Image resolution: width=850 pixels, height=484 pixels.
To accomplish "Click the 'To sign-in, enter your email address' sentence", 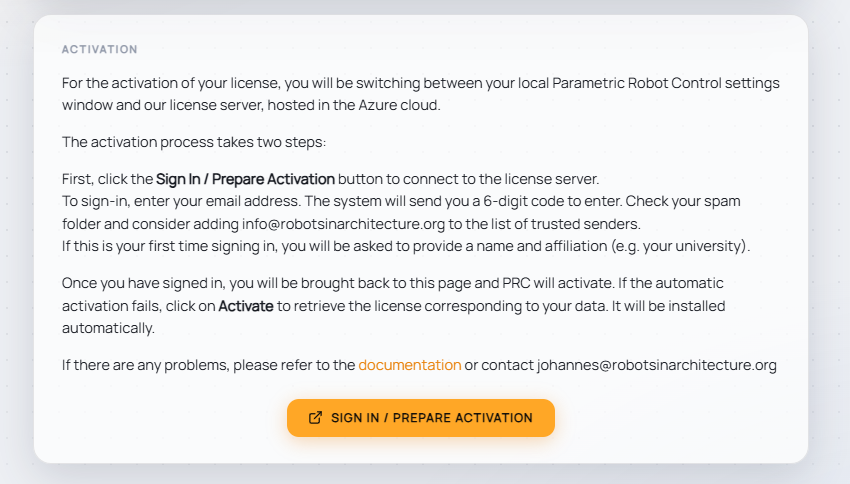I will pos(181,201).
